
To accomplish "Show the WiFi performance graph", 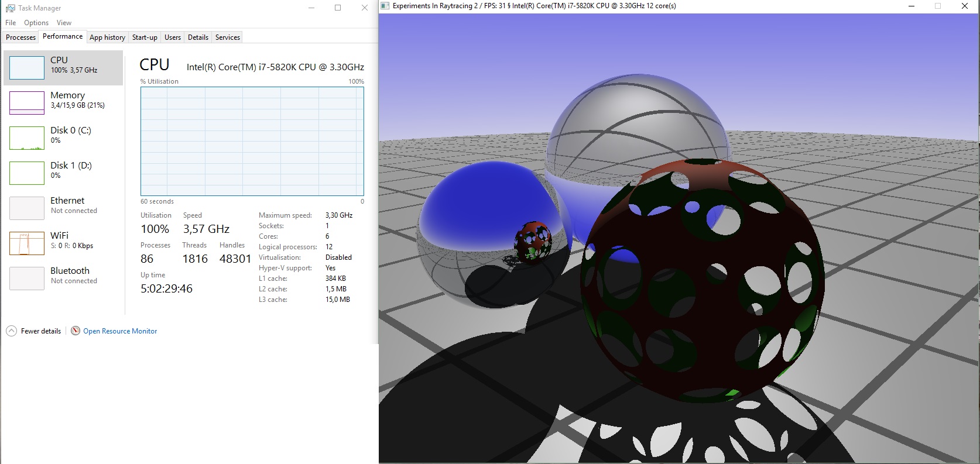I will [x=27, y=243].
